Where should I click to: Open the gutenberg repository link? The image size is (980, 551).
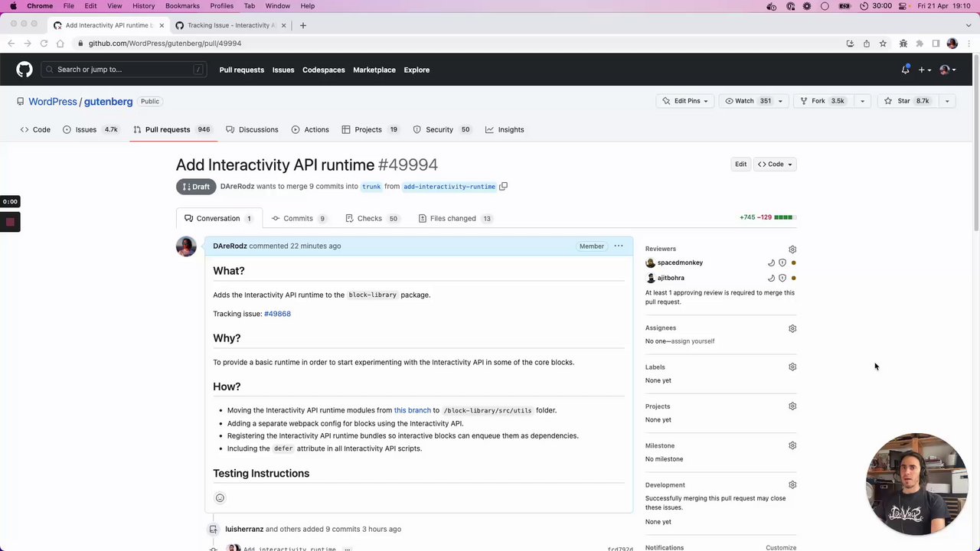(108, 101)
